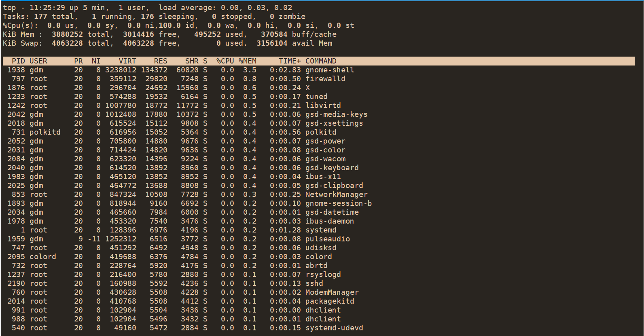Select the COMMAND column header

click(x=321, y=61)
